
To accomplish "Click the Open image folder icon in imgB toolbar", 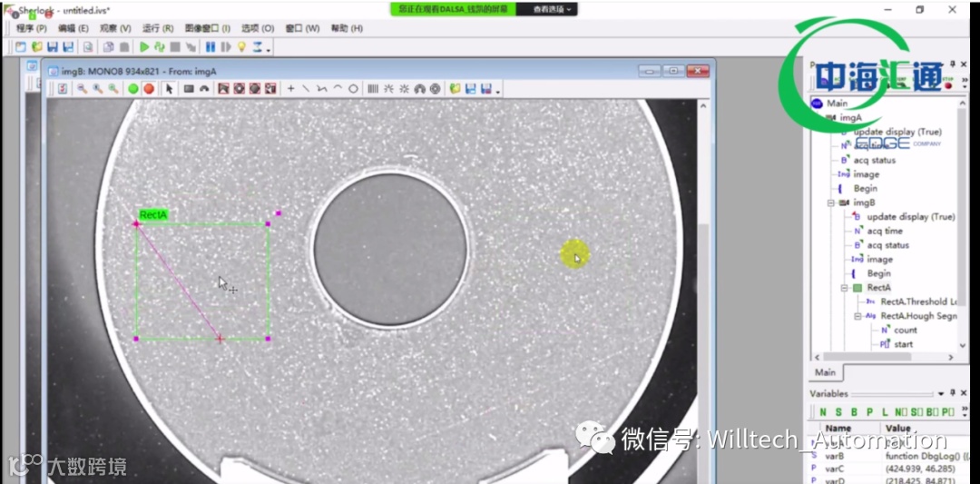I will (x=455, y=89).
